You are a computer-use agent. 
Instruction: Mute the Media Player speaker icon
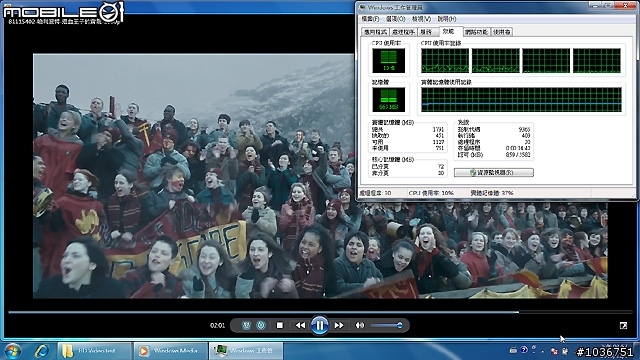pyautogui.click(x=360, y=325)
